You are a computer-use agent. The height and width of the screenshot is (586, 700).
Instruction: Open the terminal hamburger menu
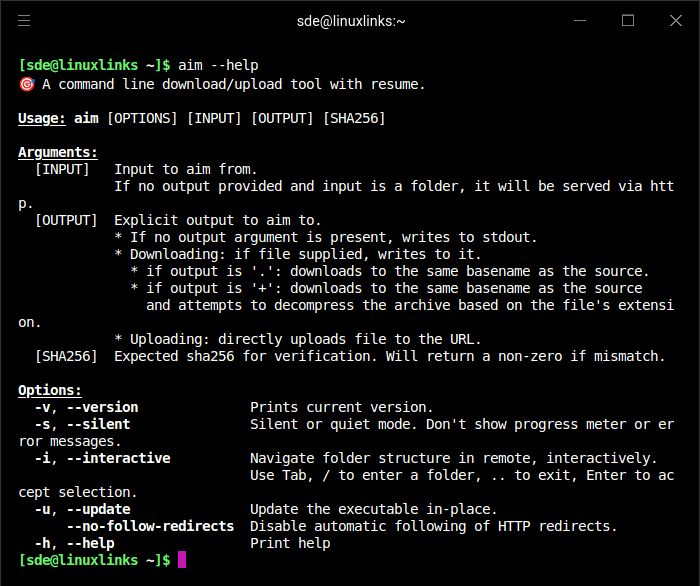pos(24,20)
